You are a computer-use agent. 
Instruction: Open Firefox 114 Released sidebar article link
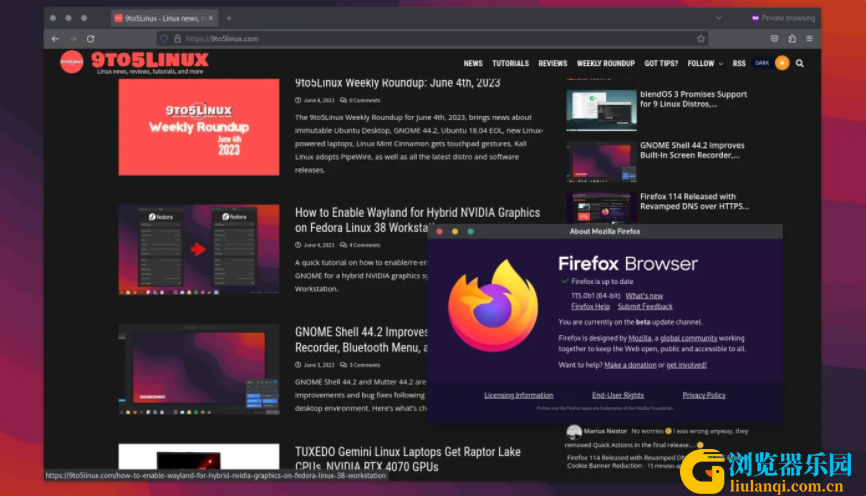694,201
